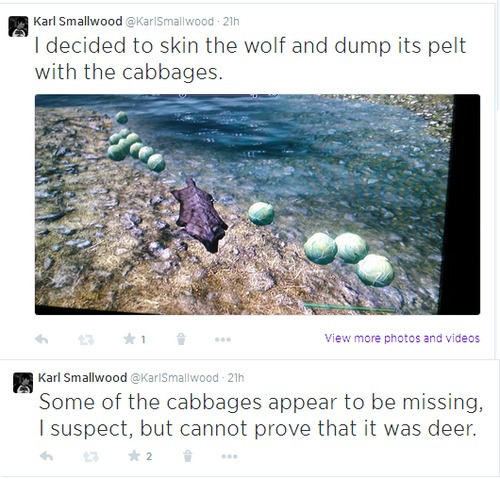Open the cabbages and pelt game photo
This screenshot has height=479, width=500.
(257, 204)
